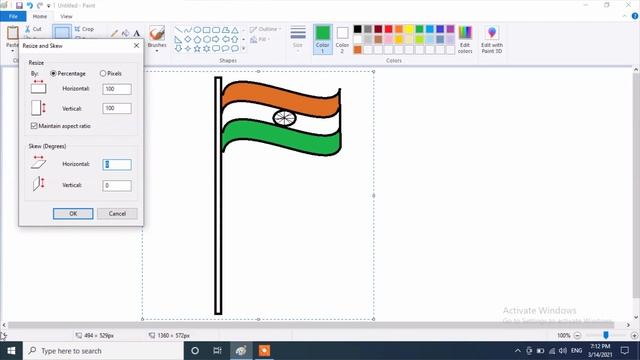Image resolution: width=640 pixels, height=360 pixels.
Task: Open the Paste dropdown arrow
Action: (x=12, y=51)
